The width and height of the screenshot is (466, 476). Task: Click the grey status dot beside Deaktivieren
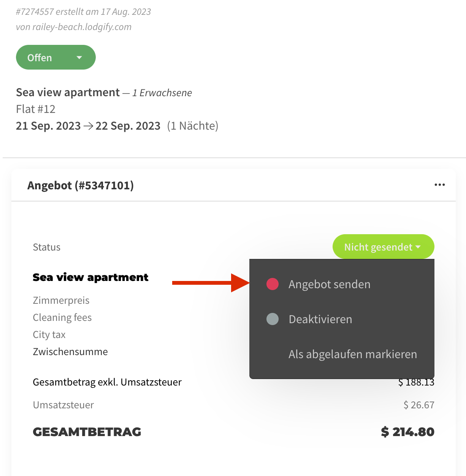pos(272,319)
